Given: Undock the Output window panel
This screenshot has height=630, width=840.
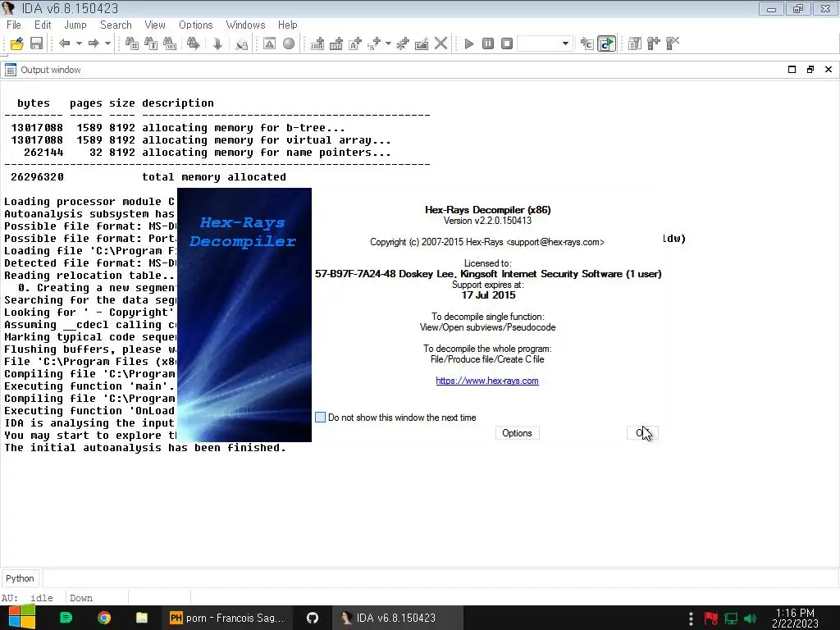Looking at the screenshot, I should 810,70.
